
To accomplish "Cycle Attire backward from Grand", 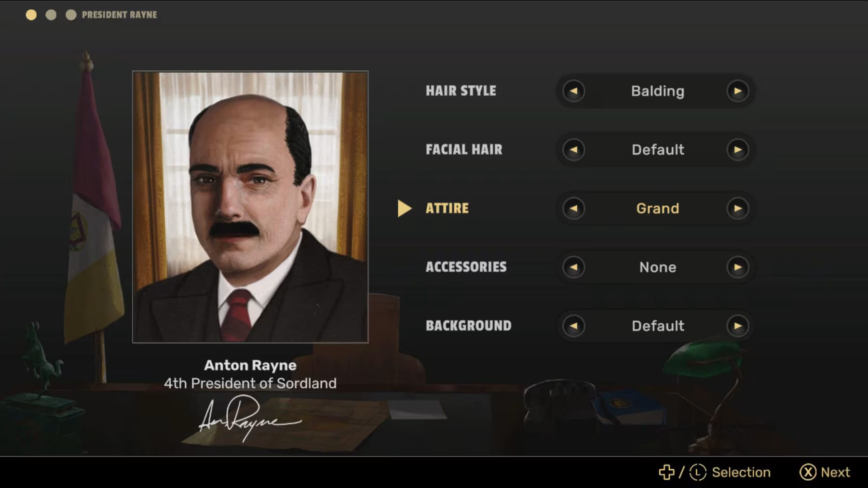I will 574,209.
